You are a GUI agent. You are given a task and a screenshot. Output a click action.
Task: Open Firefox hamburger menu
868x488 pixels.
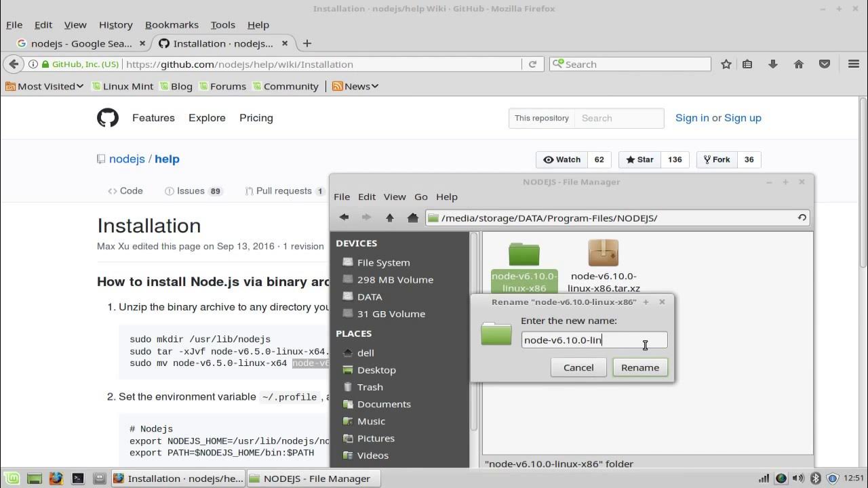point(854,64)
